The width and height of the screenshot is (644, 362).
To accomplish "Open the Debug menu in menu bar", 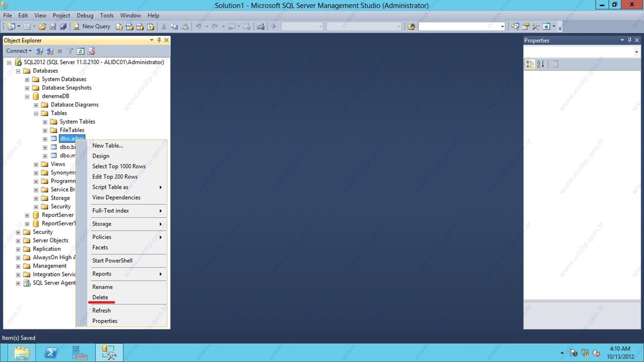I will coord(85,15).
